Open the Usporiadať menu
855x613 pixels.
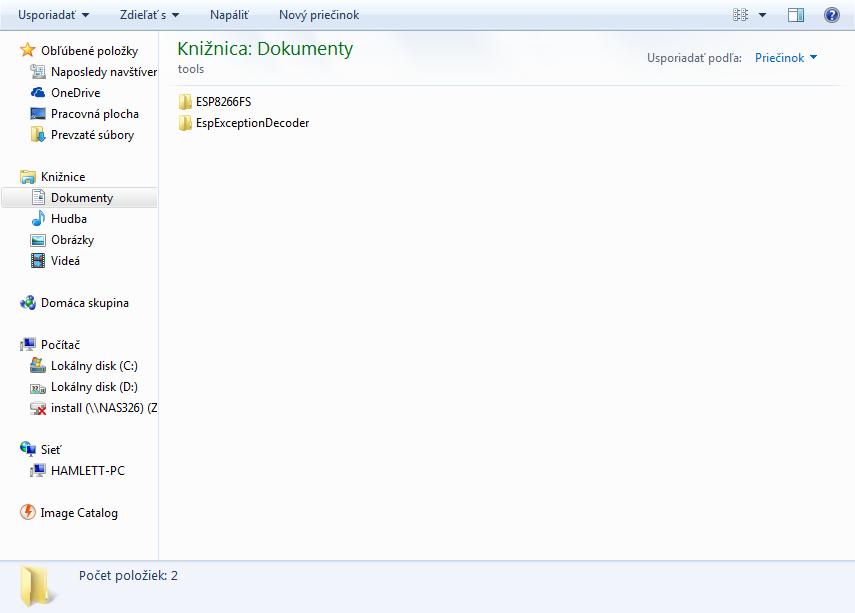click(53, 15)
